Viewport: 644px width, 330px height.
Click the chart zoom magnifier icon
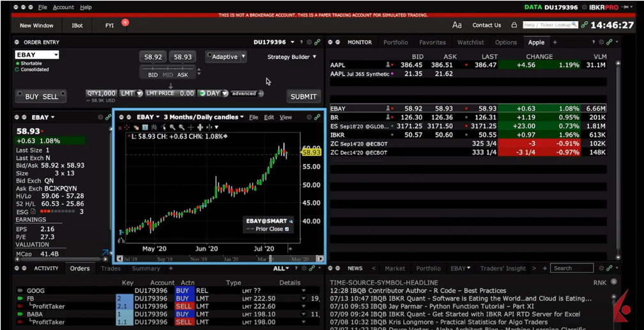(172, 127)
